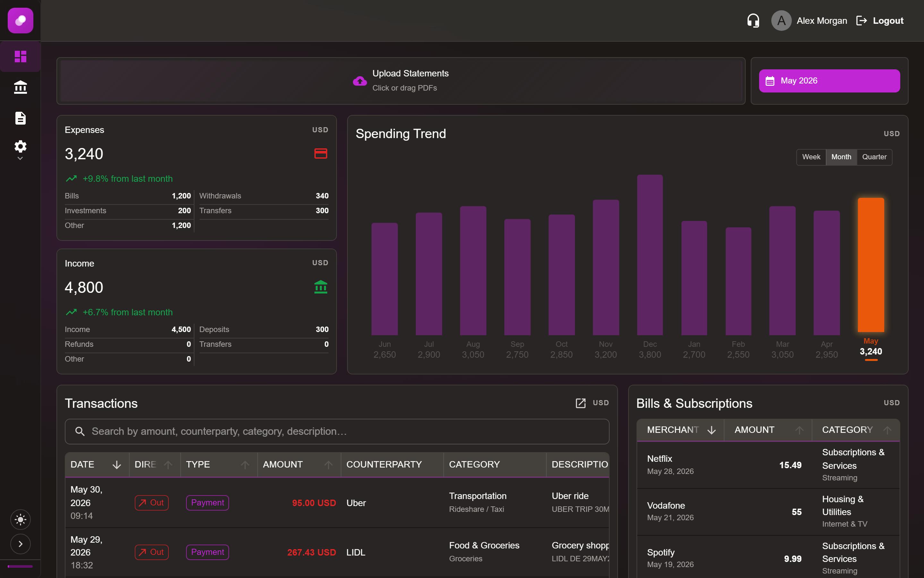Select the orange May bar

871,265
